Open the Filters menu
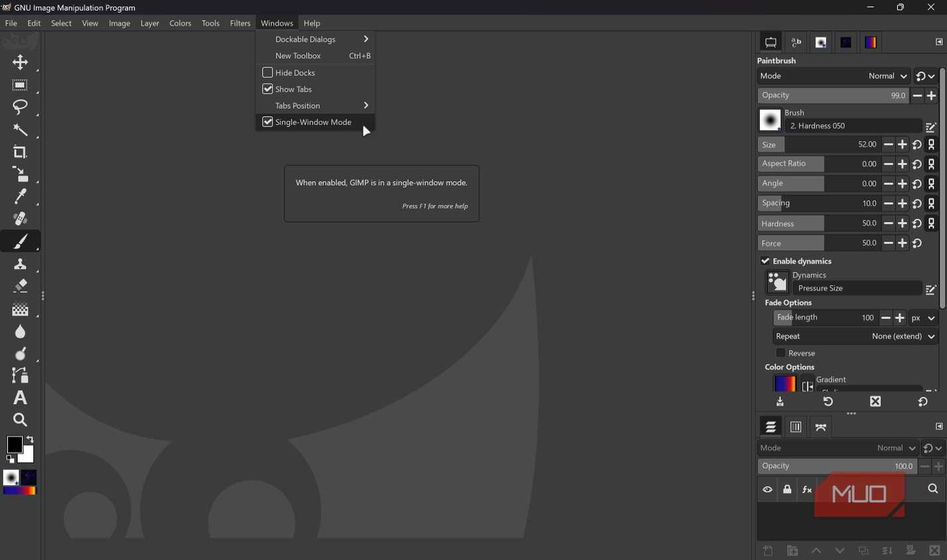Image resolution: width=947 pixels, height=560 pixels. click(x=240, y=23)
